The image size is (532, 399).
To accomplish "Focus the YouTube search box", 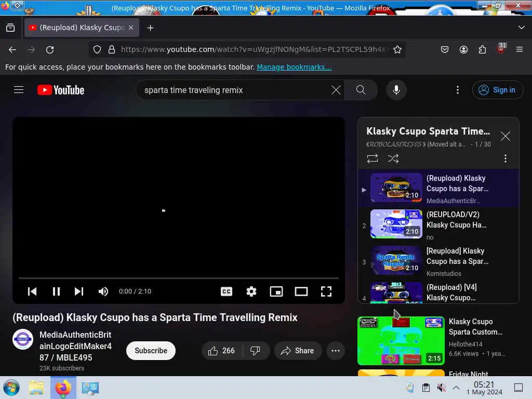I will [x=234, y=90].
